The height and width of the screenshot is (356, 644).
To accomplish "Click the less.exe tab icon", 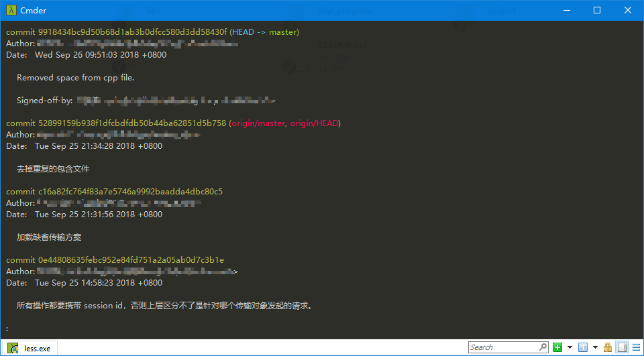I will pyautogui.click(x=13, y=348).
